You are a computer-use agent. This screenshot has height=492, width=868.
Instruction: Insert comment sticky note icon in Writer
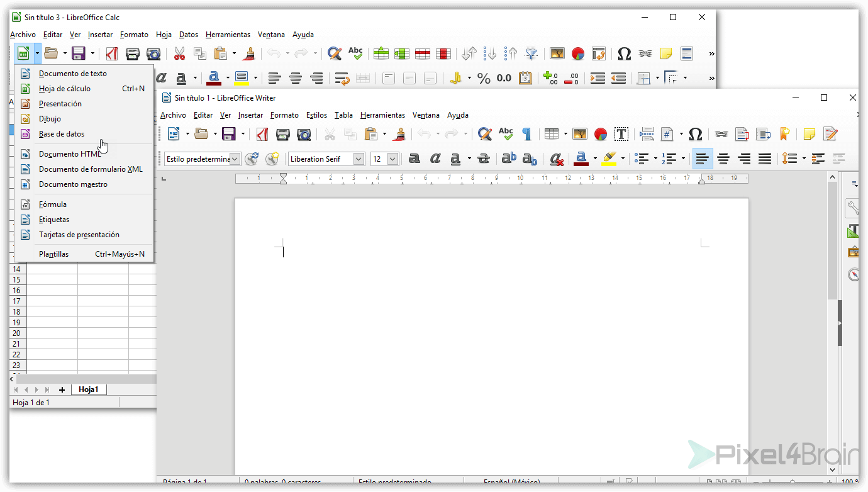(x=810, y=134)
